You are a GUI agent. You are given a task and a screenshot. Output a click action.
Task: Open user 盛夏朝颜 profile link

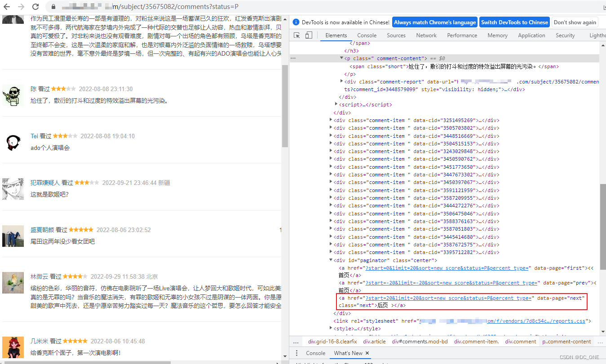point(42,230)
